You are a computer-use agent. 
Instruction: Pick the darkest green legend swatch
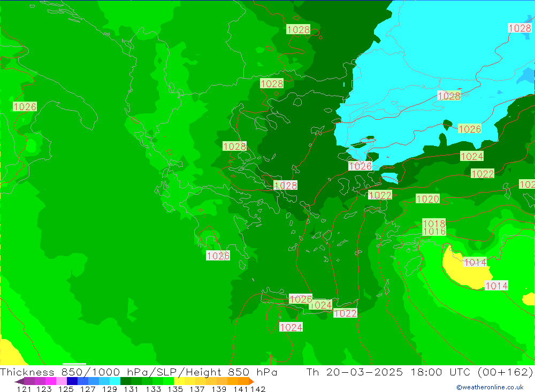click(x=126, y=381)
